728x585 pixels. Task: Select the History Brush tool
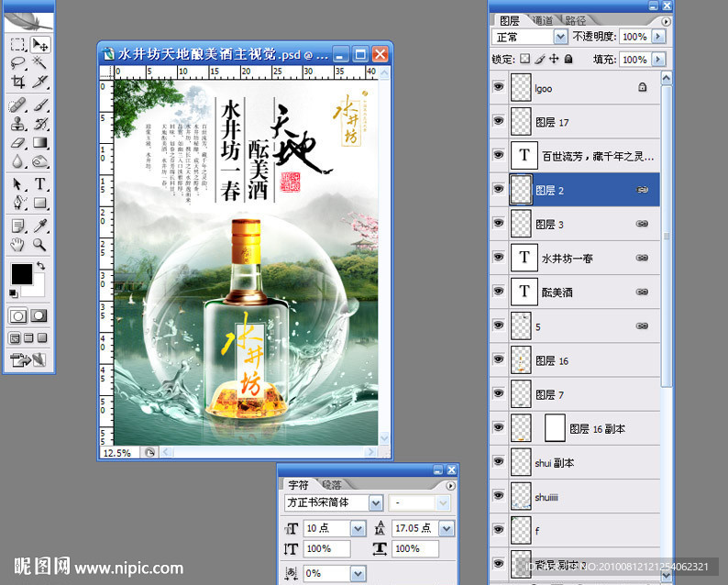coord(40,124)
